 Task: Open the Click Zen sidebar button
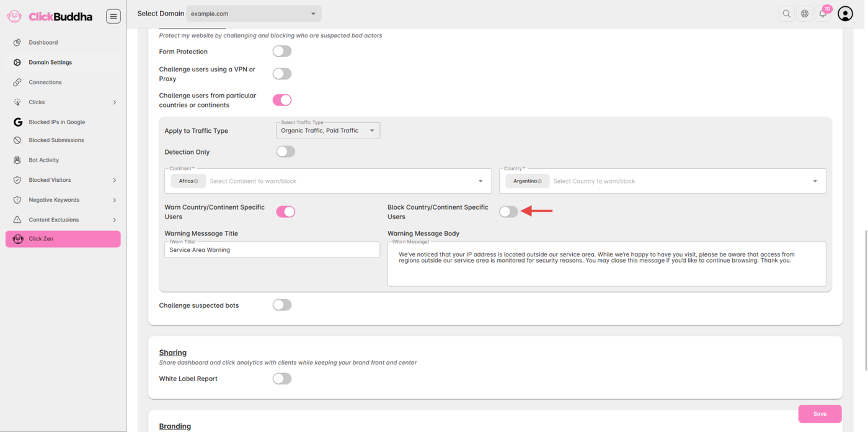[63, 239]
